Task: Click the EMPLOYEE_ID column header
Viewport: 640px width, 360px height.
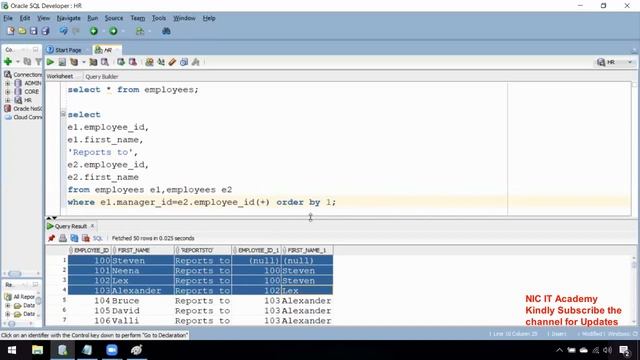Action: 89,250
